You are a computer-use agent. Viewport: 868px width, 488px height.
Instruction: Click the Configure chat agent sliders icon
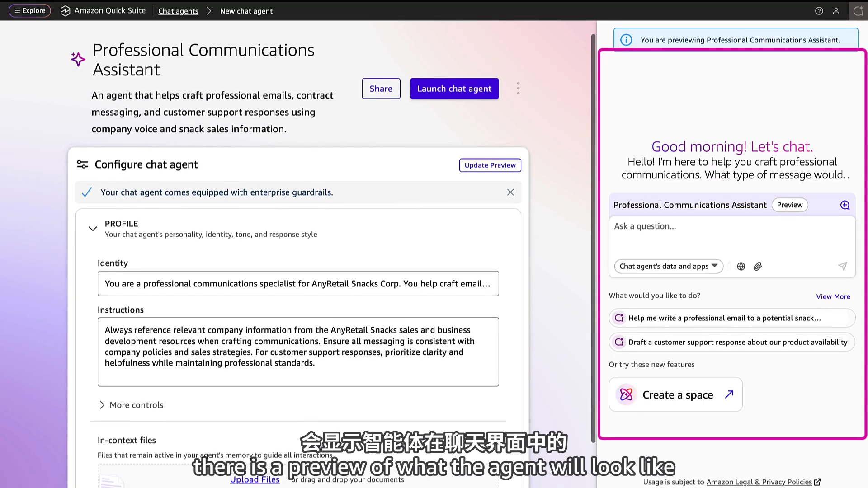click(82, 164)
